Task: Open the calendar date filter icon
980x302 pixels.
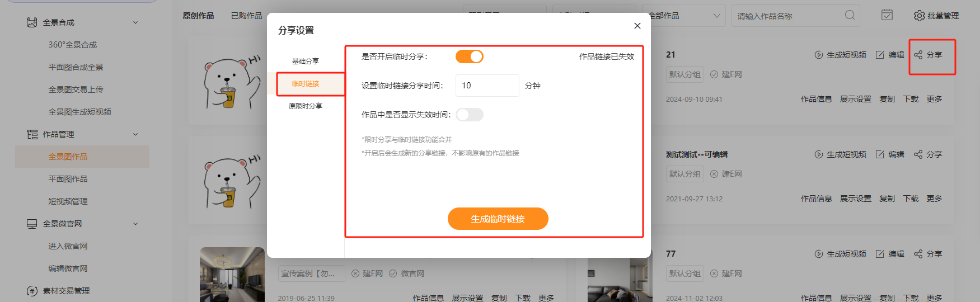Action: tap(887, 15)
